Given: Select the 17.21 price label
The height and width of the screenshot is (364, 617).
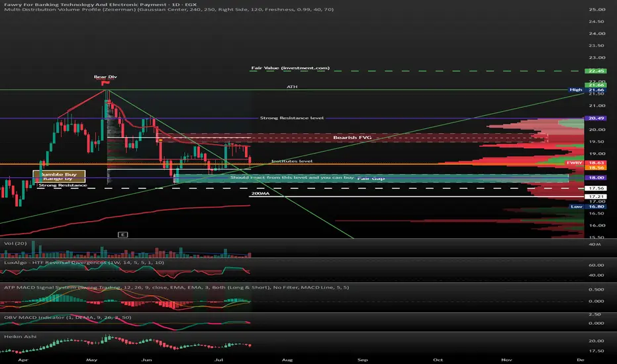Looking at the screenshot, I should coord(596,197).
